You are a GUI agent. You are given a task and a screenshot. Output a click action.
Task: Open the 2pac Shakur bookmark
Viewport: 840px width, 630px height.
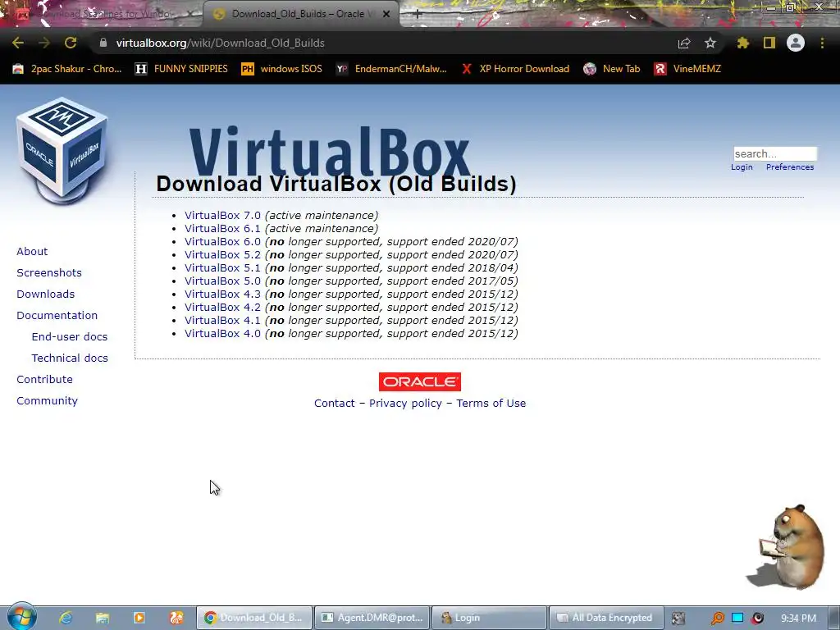[x=67, y=69]
